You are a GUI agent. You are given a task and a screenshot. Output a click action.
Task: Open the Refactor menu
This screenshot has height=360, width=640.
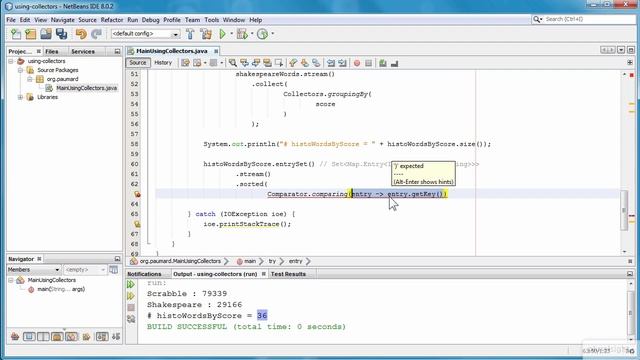[112, 20]
